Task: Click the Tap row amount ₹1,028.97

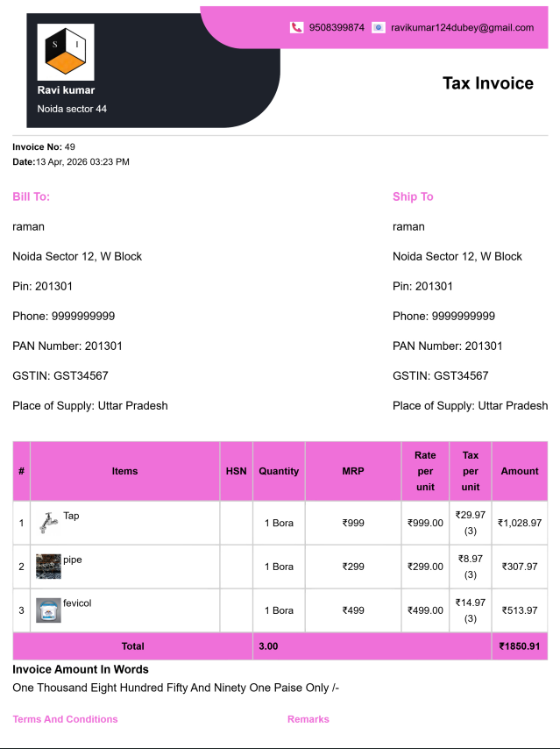Action: [x=520, y=523]
